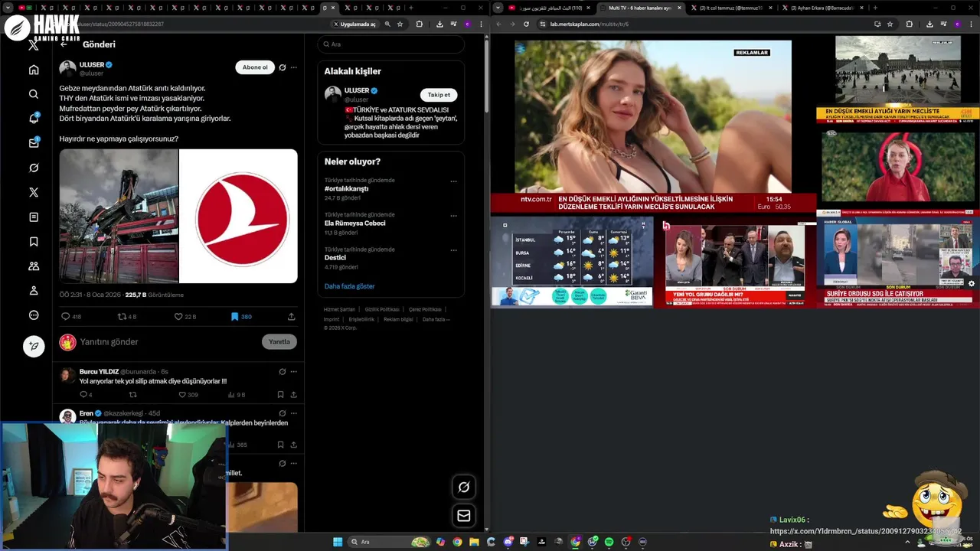This screenshot has height=551, width=980.
Task: Open the Communities icon in X sidebar
Action: [x=34, y=266]
